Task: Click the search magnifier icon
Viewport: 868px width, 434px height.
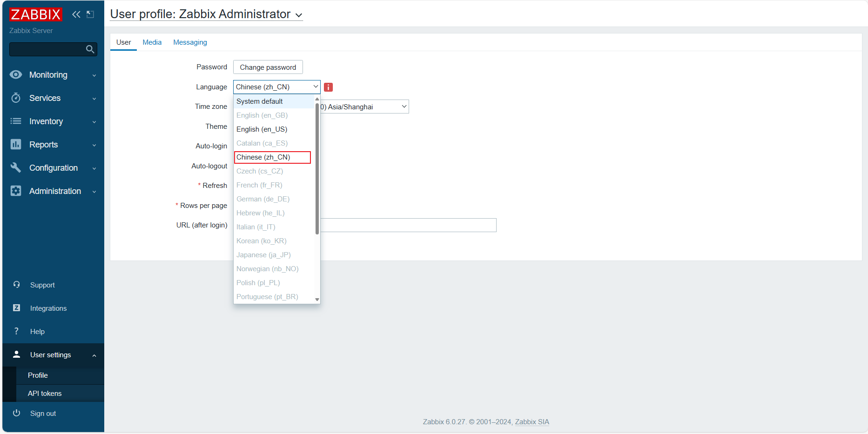Action: [x=90, y=49]
